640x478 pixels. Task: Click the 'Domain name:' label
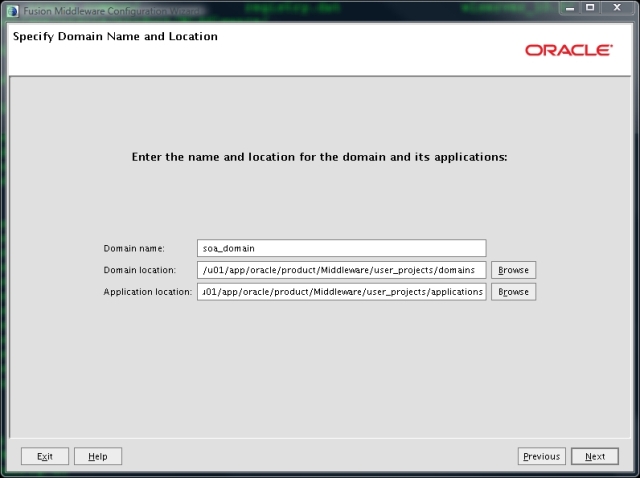[134, 249]
